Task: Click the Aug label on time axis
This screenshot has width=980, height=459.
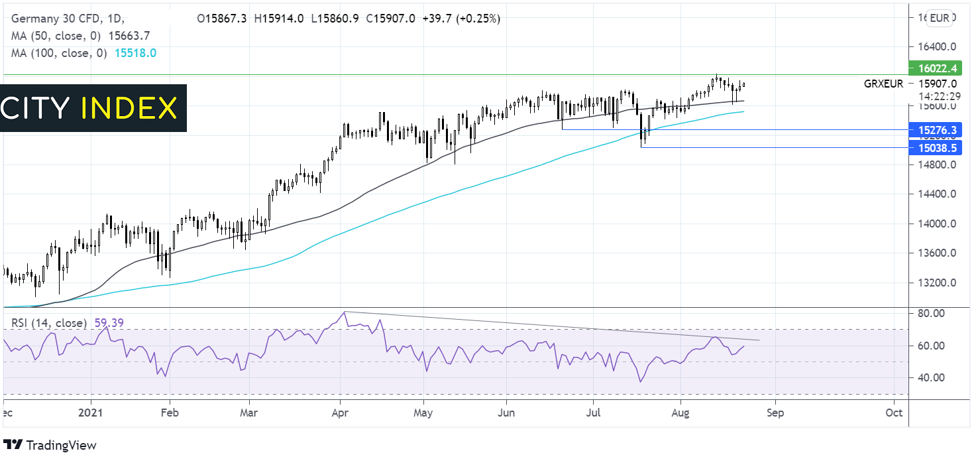Action: (681, 412)
